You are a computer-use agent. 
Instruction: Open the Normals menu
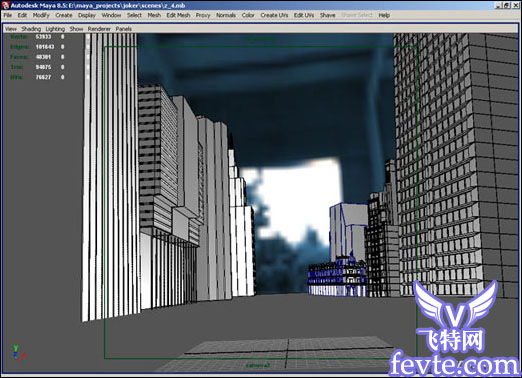point(226,15)
